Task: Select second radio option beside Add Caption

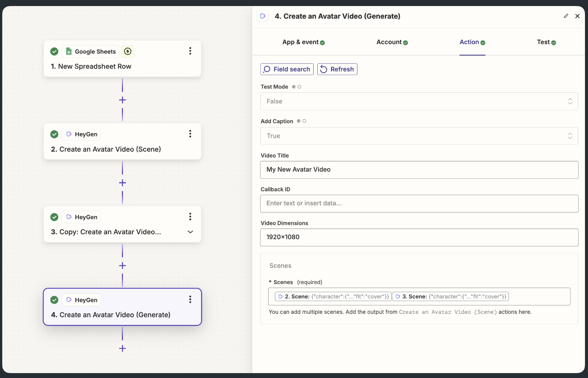Action: (x=305, y=121)
